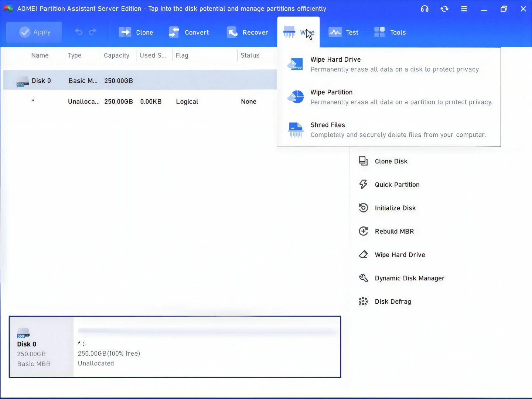Open the Recover menu

(x=248, y=33)
